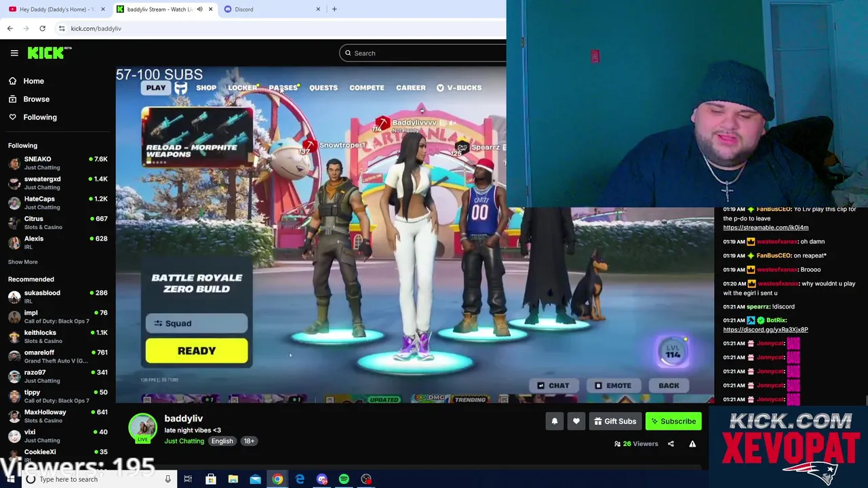Reload the page with the refresh icon
Screen dimensions: 868x488
[x=42, y=28]
